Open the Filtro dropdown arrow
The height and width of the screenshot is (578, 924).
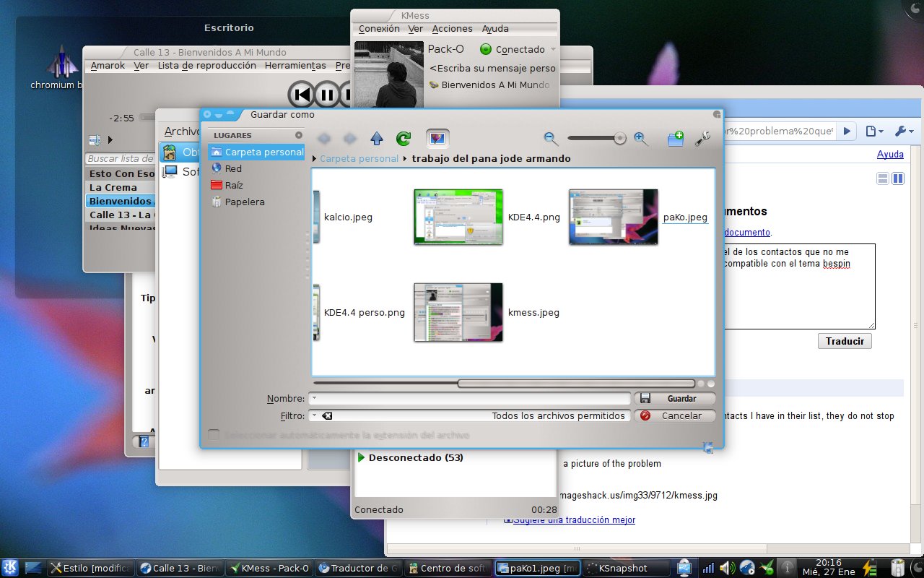click(x=315, y=415)
